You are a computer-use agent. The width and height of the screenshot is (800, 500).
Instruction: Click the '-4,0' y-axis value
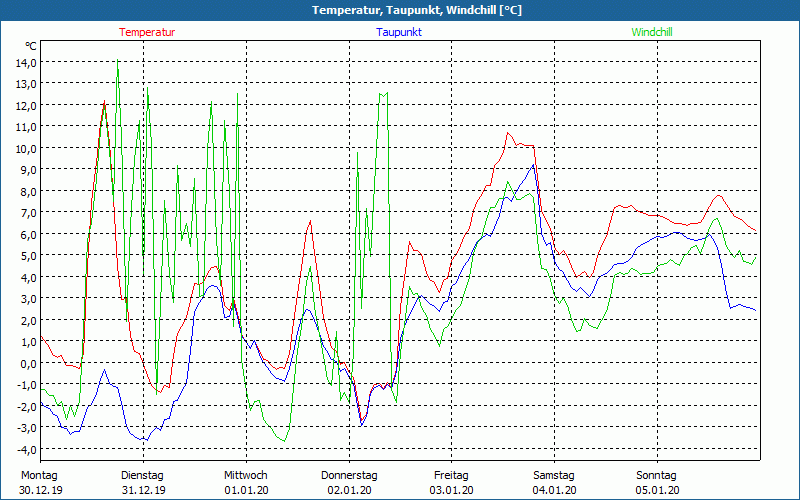(27, 449)
